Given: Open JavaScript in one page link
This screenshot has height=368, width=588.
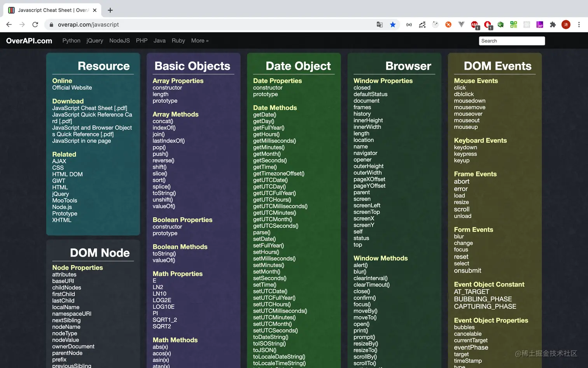Looking at the screenshot, I should tap(82, 141).
